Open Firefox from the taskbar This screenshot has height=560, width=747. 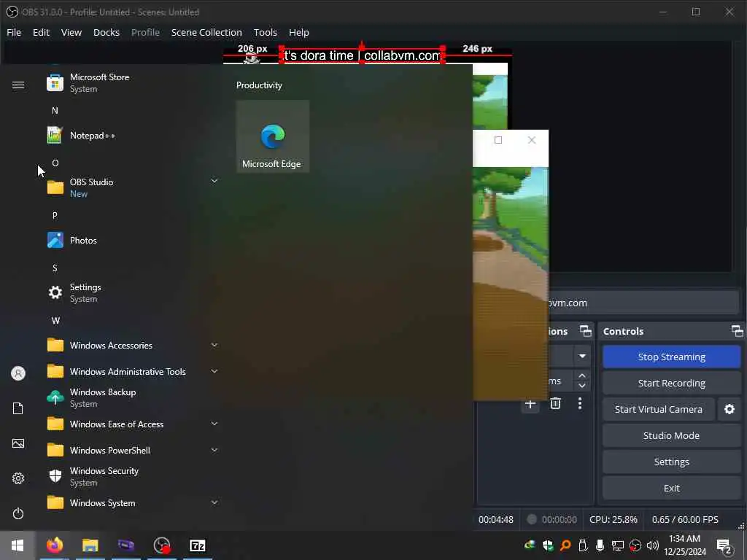pos(54,545)
